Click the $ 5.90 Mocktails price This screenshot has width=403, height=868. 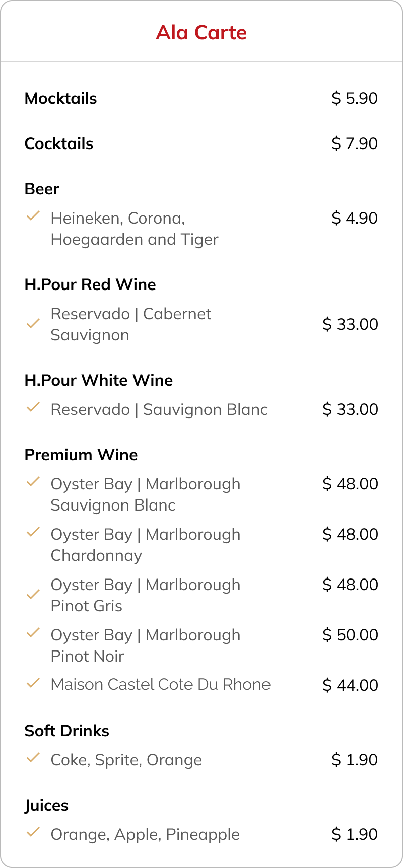pyautogui.click(x=355, y=98)
